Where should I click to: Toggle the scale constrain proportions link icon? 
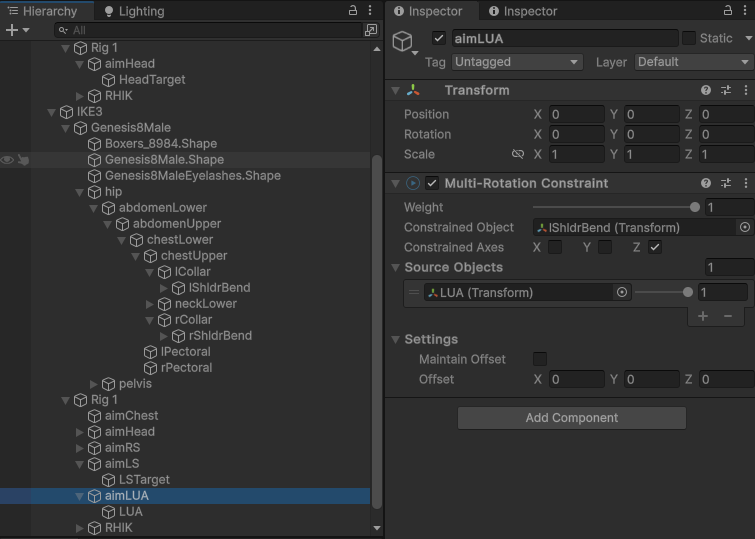pyautogui.click(x=517, y=154)
